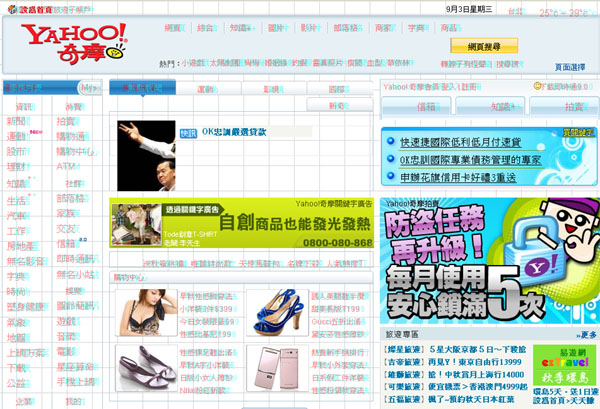Open 電影 in the services list
Screen dimensions: 600x409
[x=67, y=351]
